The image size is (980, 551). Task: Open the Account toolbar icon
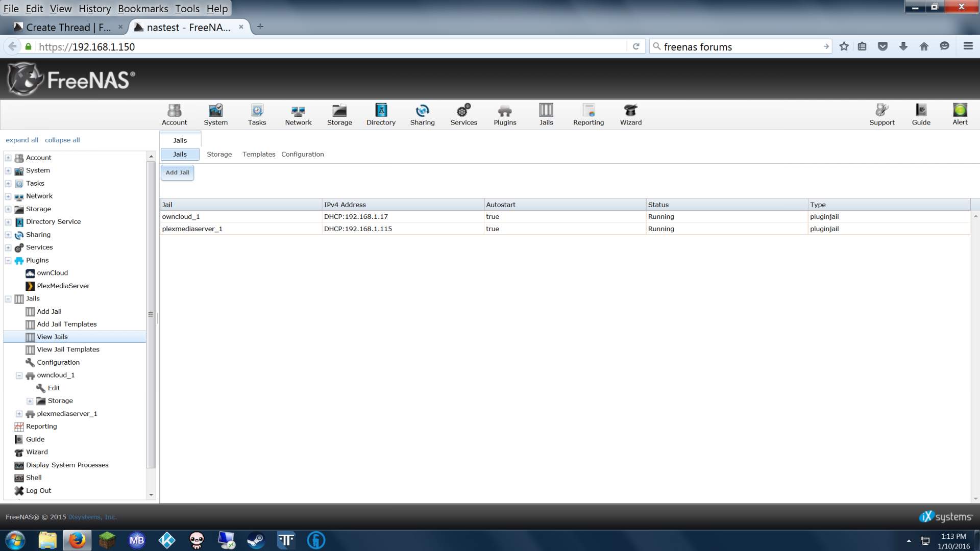(174, 115)
